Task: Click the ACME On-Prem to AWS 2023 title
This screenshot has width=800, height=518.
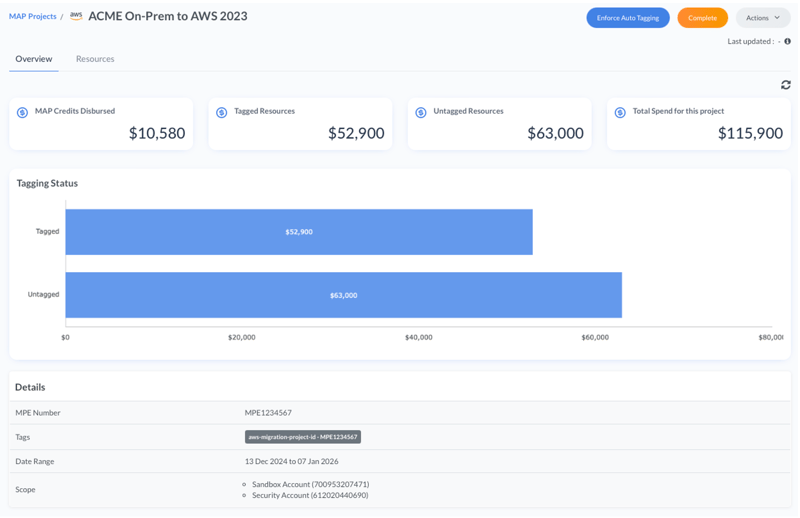Action: (168, 16)
